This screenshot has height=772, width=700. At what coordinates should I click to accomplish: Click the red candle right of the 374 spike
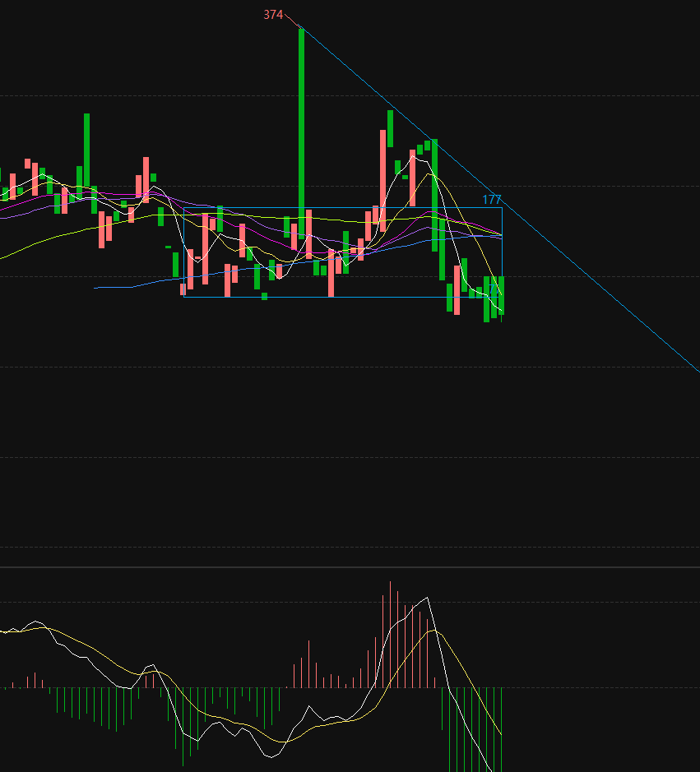click(308, 234)
